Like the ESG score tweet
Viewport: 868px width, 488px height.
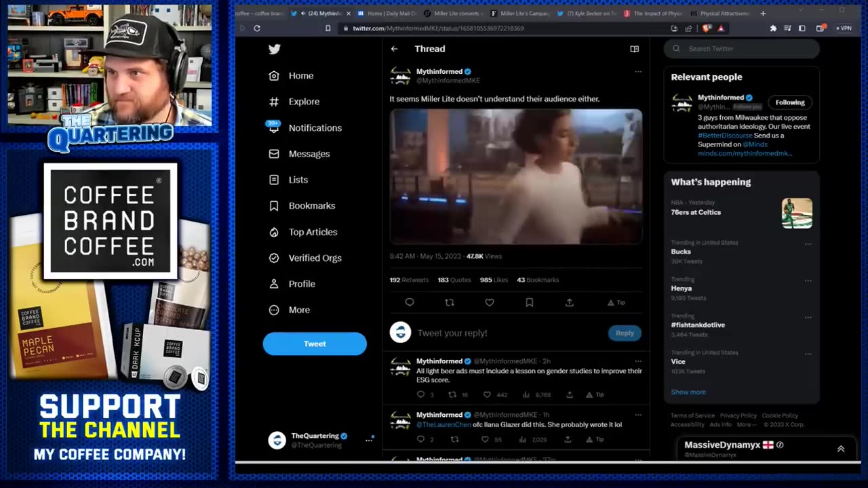pos(487,394)
